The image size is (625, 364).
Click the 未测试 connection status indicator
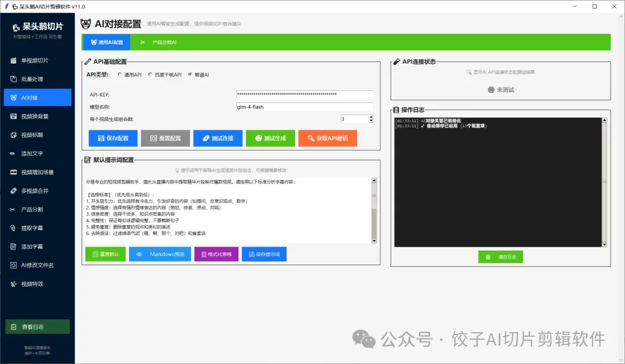(x=501, y=90)
